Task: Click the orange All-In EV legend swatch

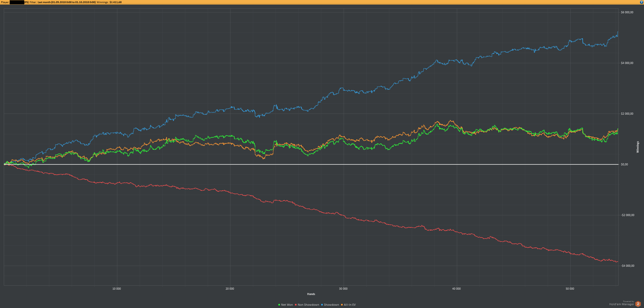Action: (342, 305)
